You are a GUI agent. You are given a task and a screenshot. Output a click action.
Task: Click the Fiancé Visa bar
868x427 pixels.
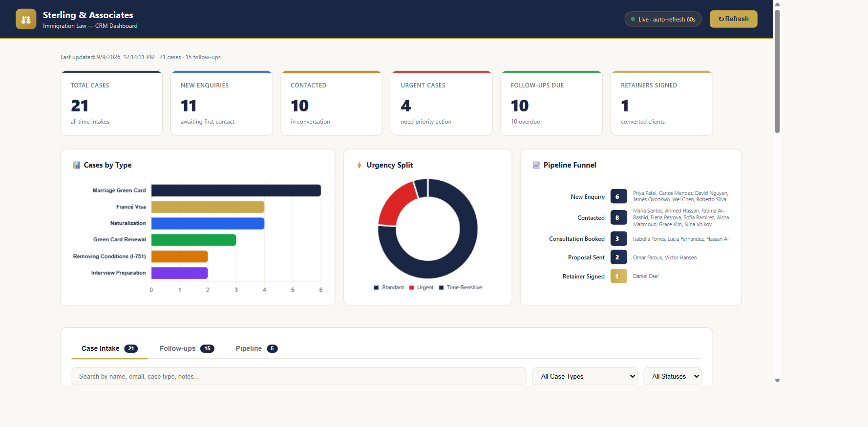[208, 207]
